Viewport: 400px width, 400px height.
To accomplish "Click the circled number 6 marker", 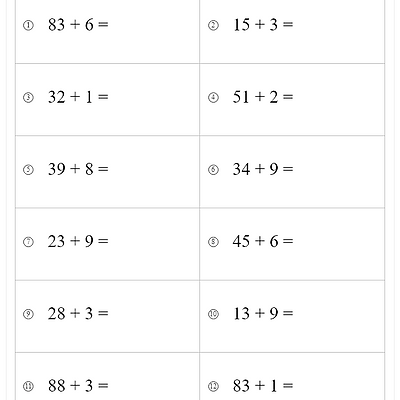I will (x=213, y=170).
